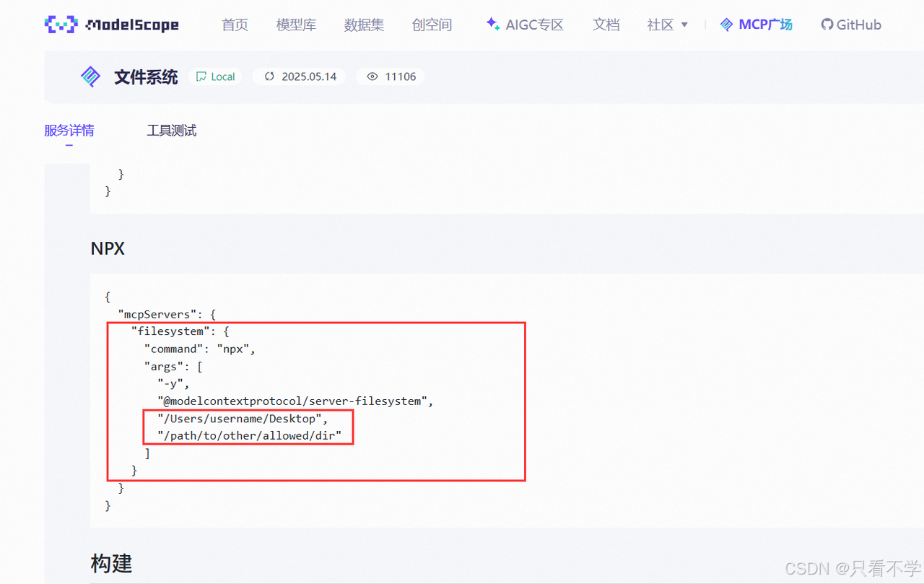This screenshot has width=924, height=584.
Task: Click the "/path/to/other/allowed/dir" path line
Action: (249, 436)
